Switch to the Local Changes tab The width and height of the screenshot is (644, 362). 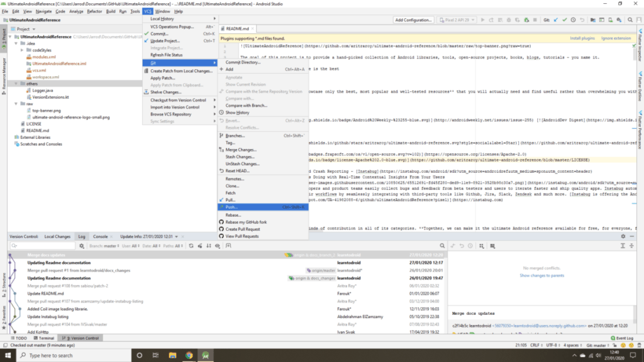pyautogui.click(x=57, y=236)
